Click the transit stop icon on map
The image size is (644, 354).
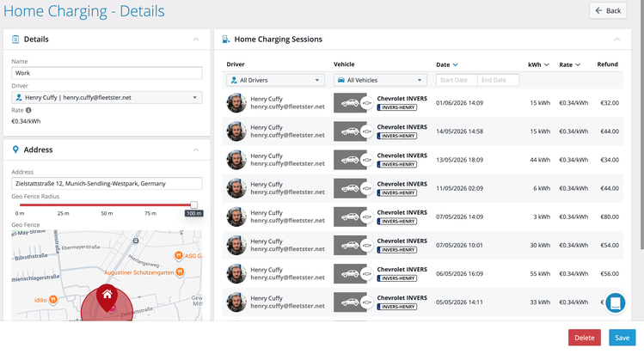click(x=136, y=241)
